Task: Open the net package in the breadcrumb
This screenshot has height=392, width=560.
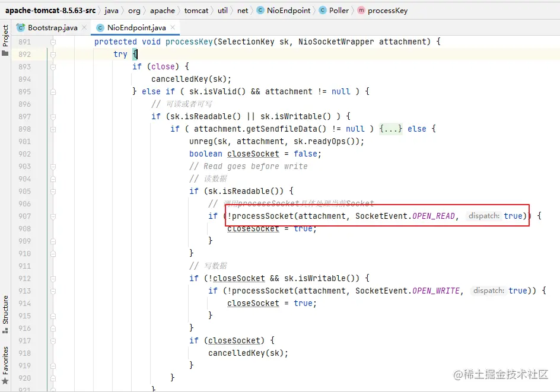Action: coord(242,10)
